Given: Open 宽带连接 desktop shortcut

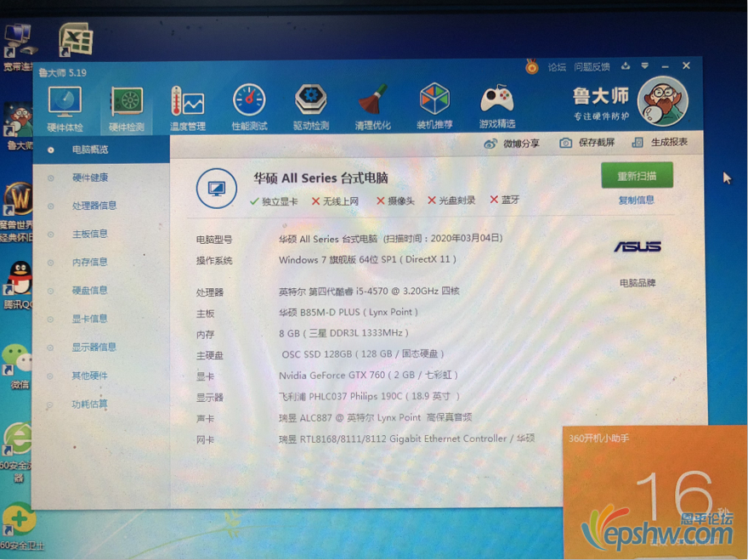Looking at the screenshot, I should click(18, 48).
